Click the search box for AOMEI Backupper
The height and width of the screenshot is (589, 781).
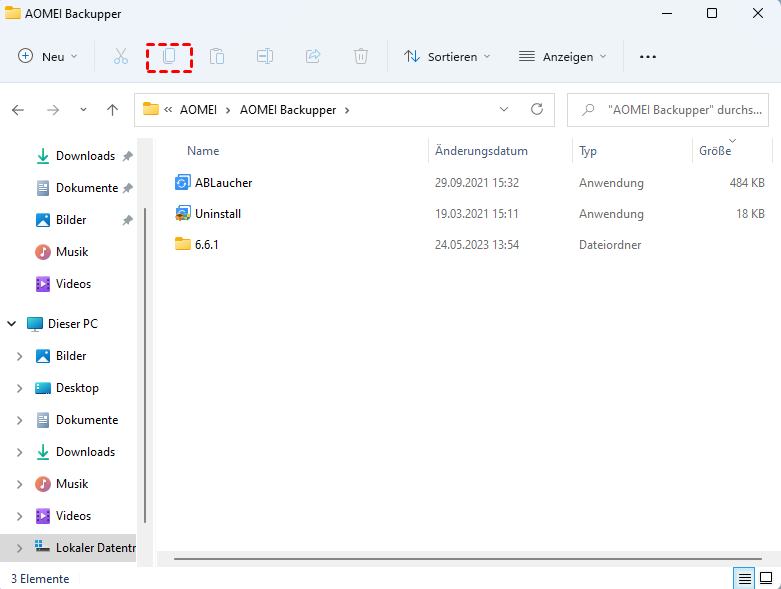(668, 110)
